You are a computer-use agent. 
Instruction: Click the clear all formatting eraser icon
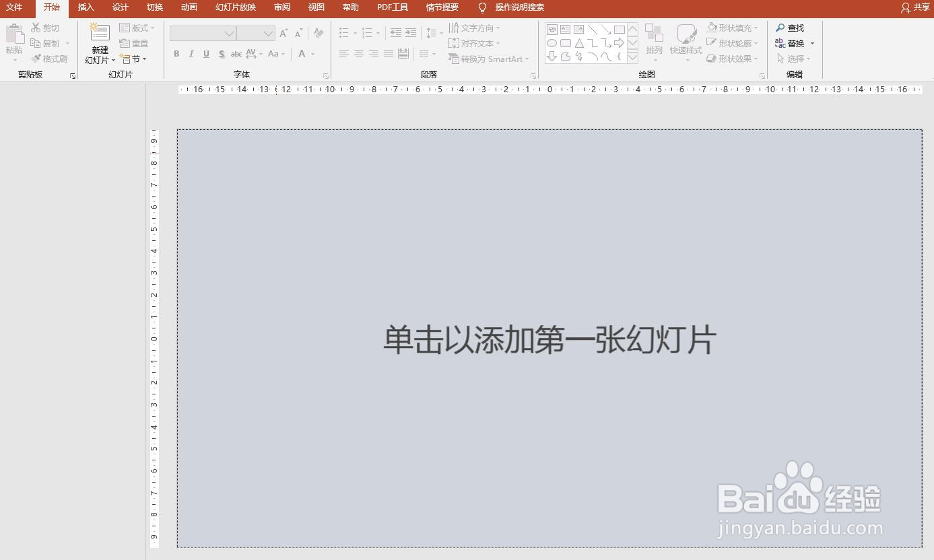(319, 33)
